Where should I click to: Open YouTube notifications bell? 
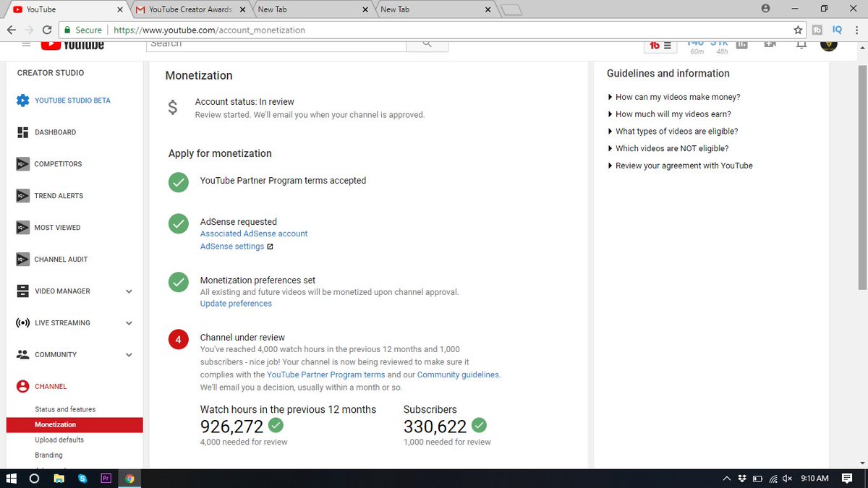pos(801,45)
